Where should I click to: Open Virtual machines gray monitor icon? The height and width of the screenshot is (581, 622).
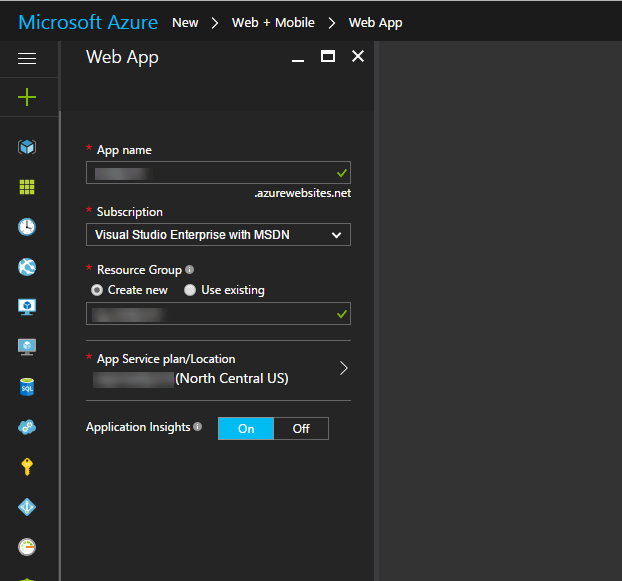(x=27, y=347)
